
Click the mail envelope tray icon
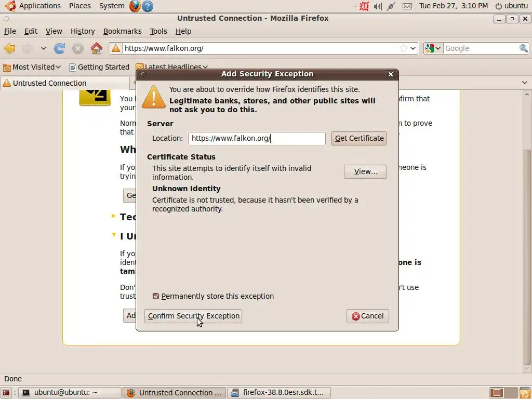pyautogui.click(x=407, y=6)
